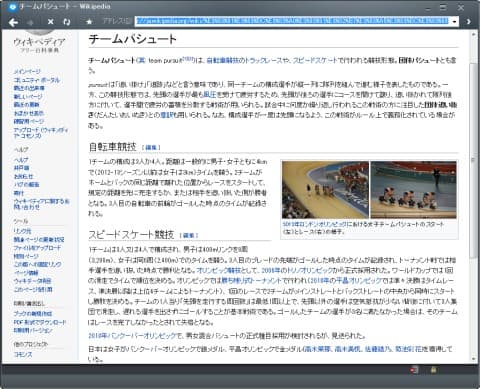
Task: Click the scrollbar up arrow
Action: (473, 34)
